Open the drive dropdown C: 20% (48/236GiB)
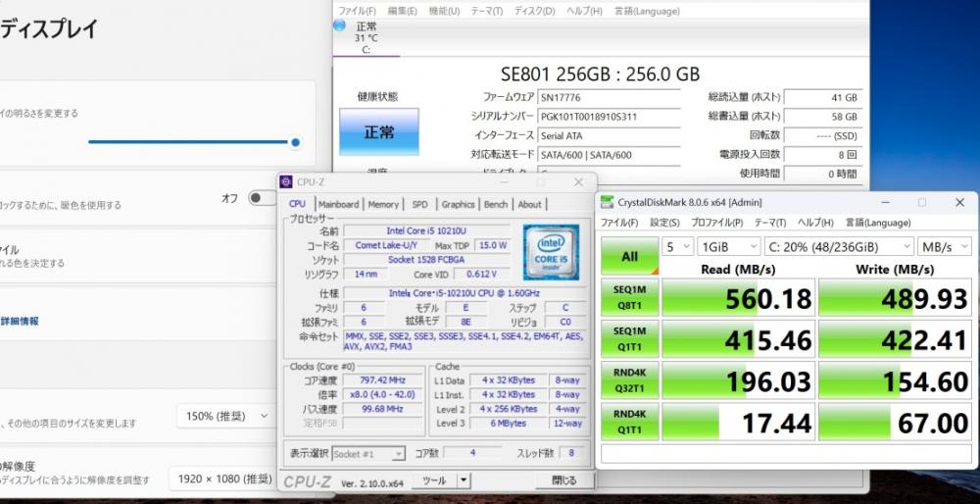Image resolution: width=980 pixels, height=504 pixels. pyautogui.click(x=839, y=246)
